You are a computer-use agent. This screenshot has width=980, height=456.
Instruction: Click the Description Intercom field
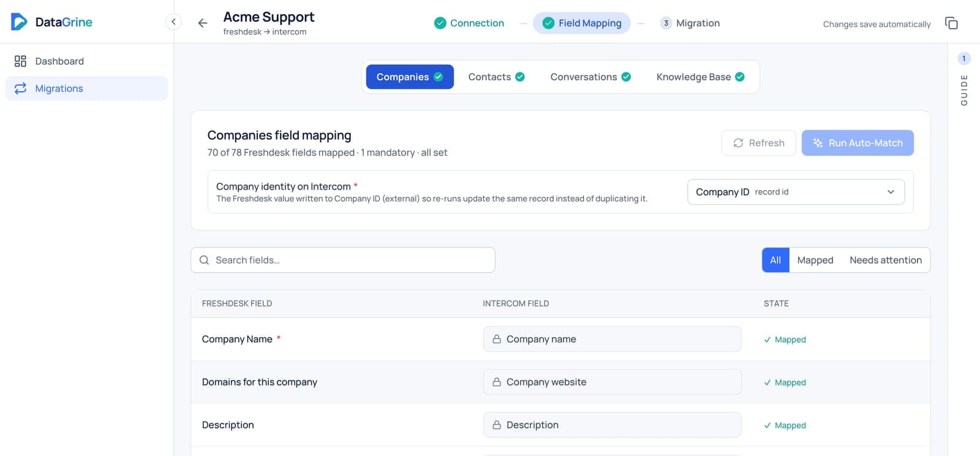pyautogui.click(x=612, y=425)
